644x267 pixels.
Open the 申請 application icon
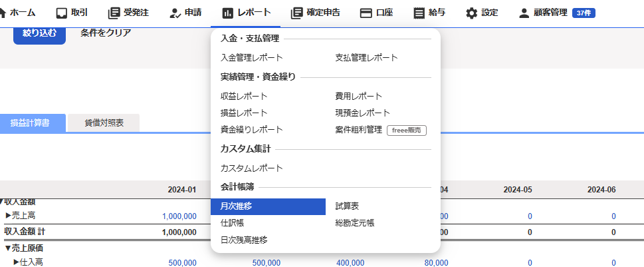point(175,13)
